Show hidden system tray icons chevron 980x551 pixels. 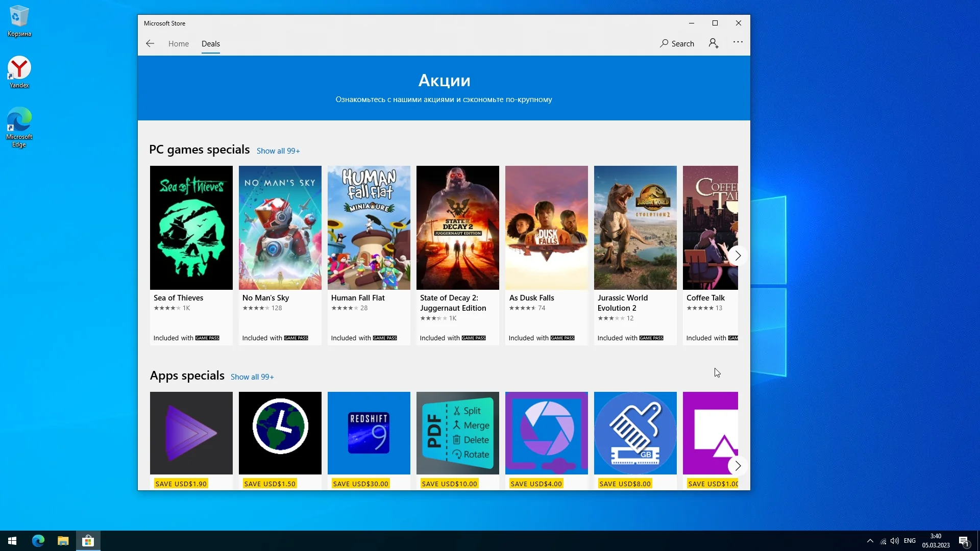pyautogui.click(x=870, y=541)
